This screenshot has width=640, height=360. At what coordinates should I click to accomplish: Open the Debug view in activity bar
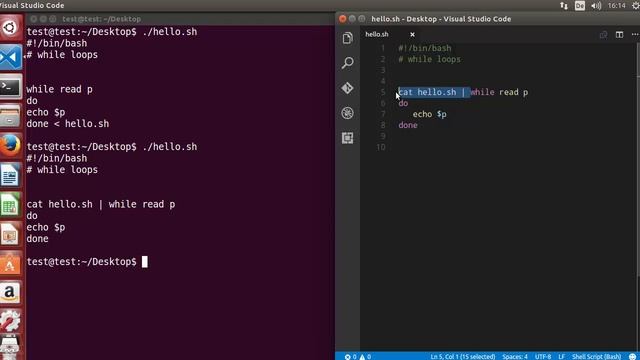pyautogui.click(x=347, y=113)
